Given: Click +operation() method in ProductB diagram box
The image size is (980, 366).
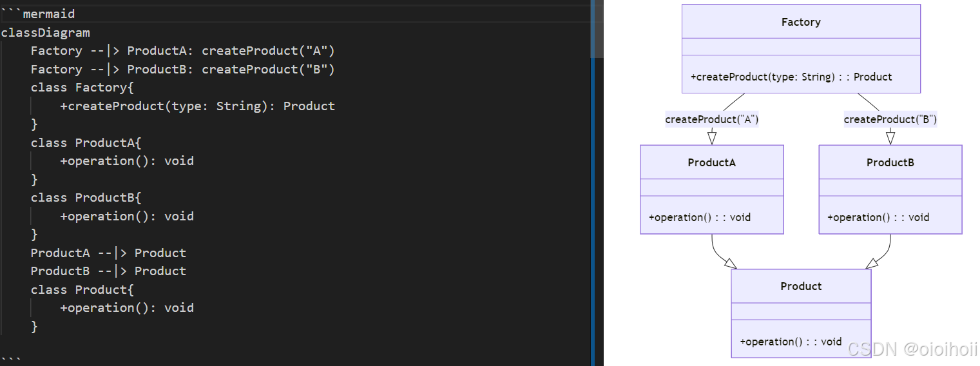Looking at the screenshot, I should click(x=878, y=217).
